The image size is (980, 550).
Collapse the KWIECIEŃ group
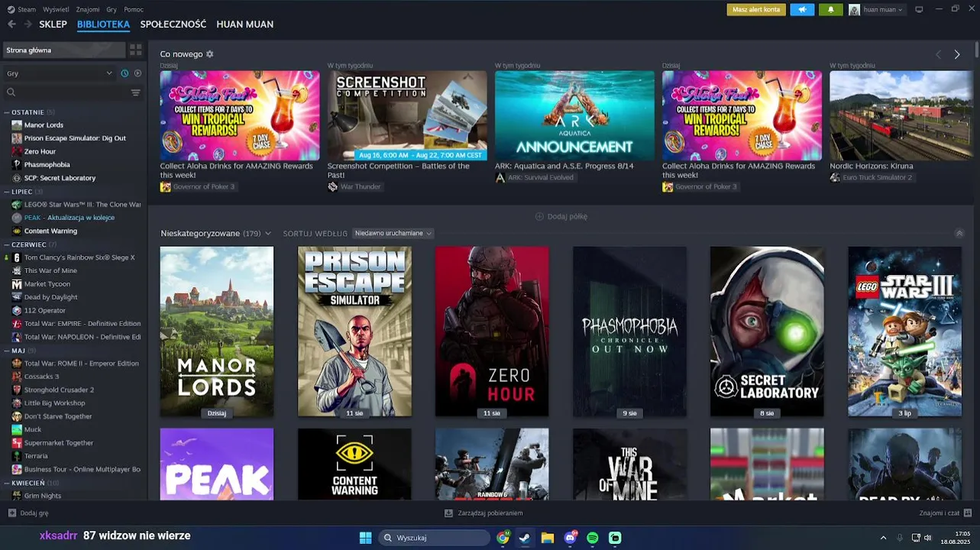coord(7,483)
